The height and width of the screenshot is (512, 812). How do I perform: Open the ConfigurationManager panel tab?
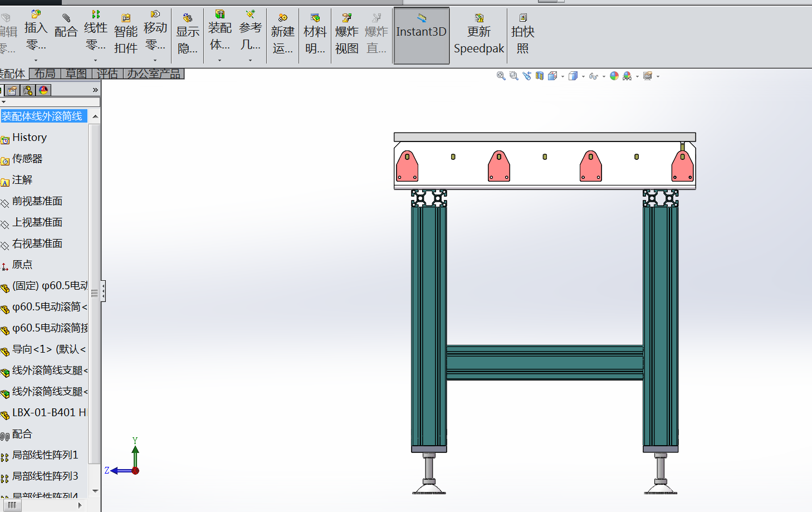click(x=28, y=90)
